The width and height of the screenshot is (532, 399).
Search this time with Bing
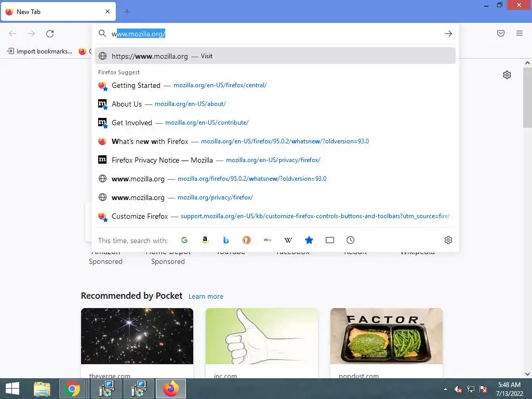226,240
